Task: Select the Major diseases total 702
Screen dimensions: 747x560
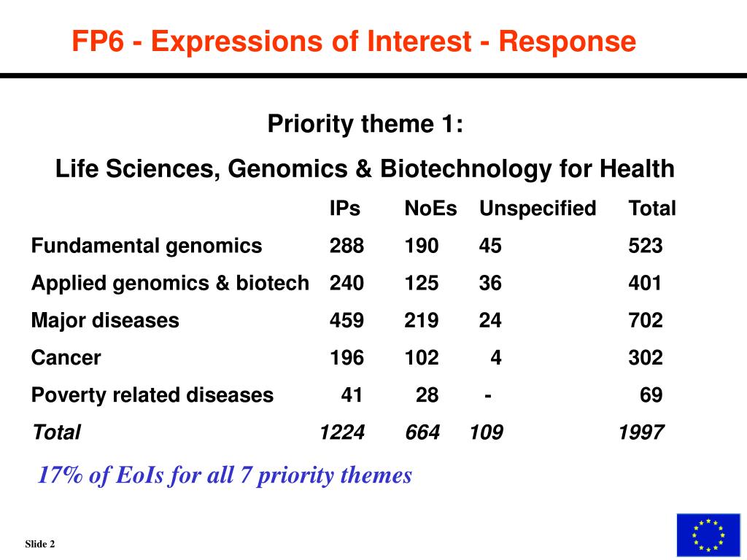Action: (x=646, y=320)
